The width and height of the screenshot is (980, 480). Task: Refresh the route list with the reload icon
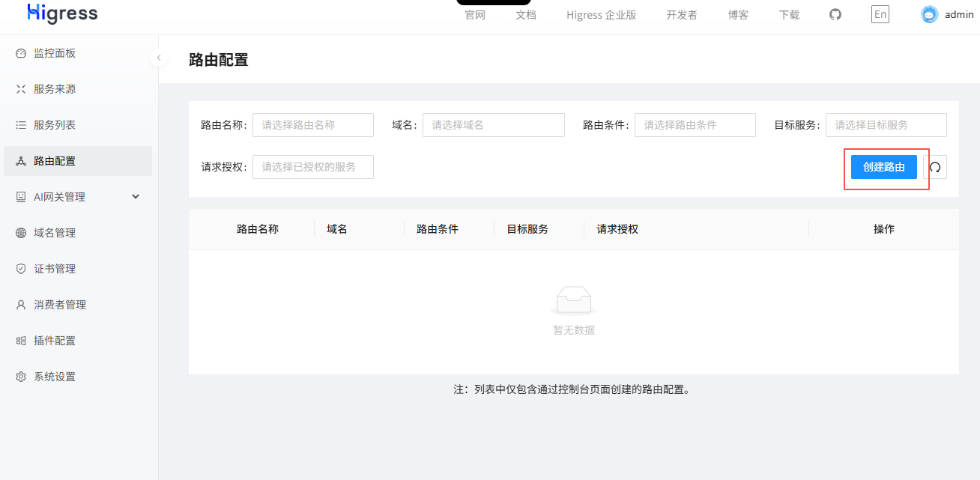[935, 167]
